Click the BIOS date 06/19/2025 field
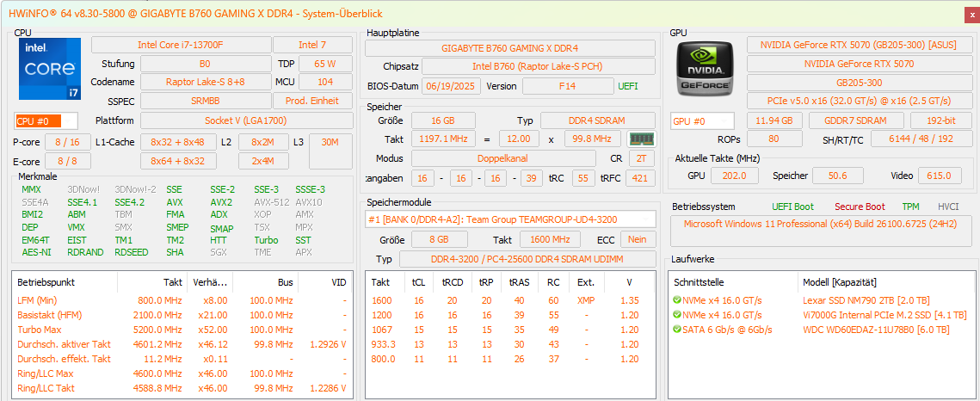 (451, 85)
